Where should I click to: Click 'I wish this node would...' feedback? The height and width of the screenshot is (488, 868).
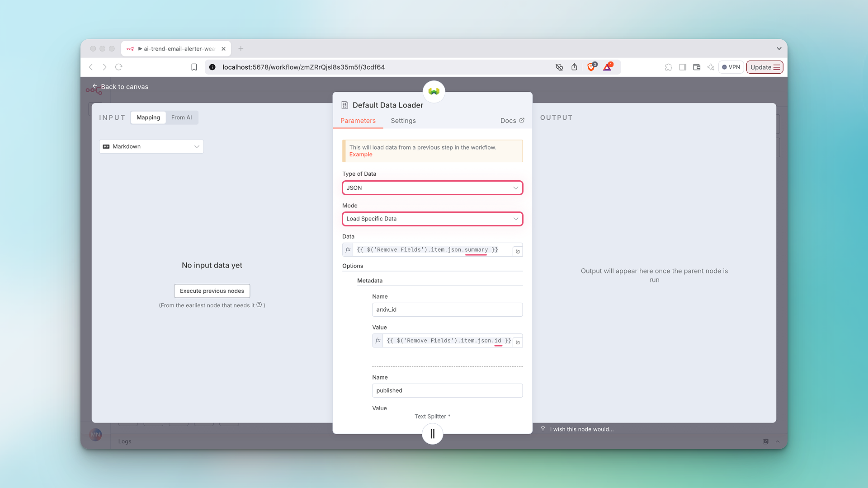(582, 429)
